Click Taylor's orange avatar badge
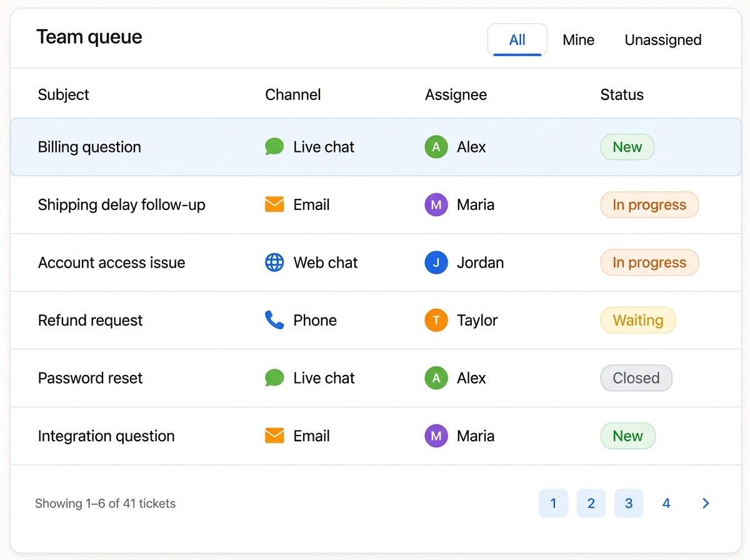Image resolution: width=750 pixels, height=560 pixels. click(436, 320)
